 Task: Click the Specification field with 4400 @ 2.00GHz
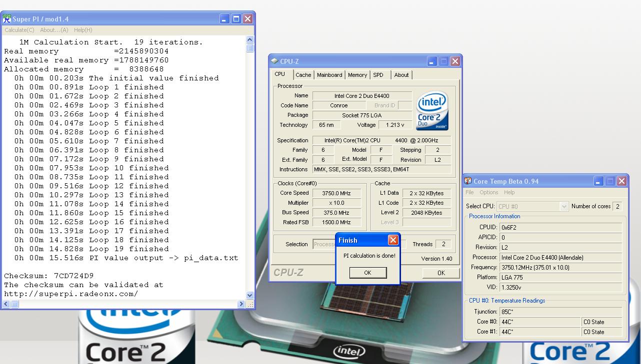[381, 140]
